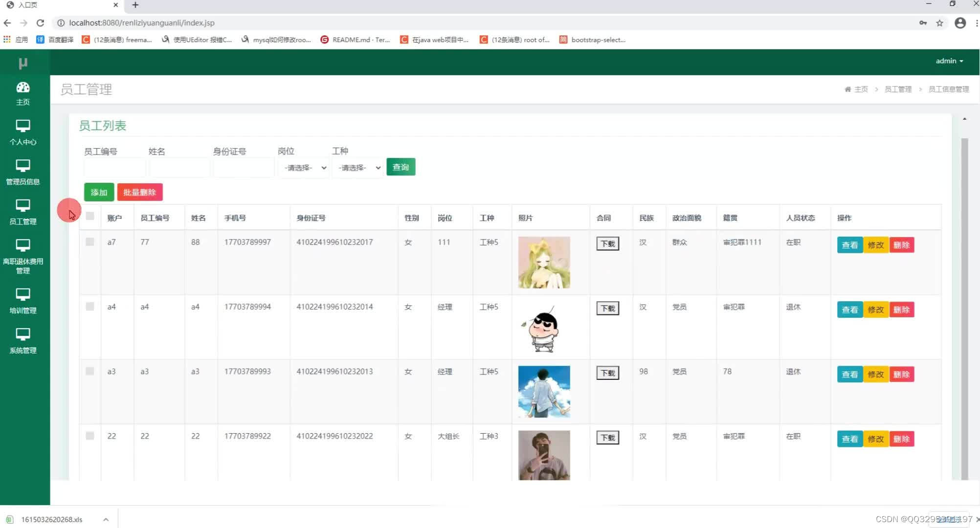Open the admin user dropdown menu
Screen dimensions: 980x528
(949, 61)
